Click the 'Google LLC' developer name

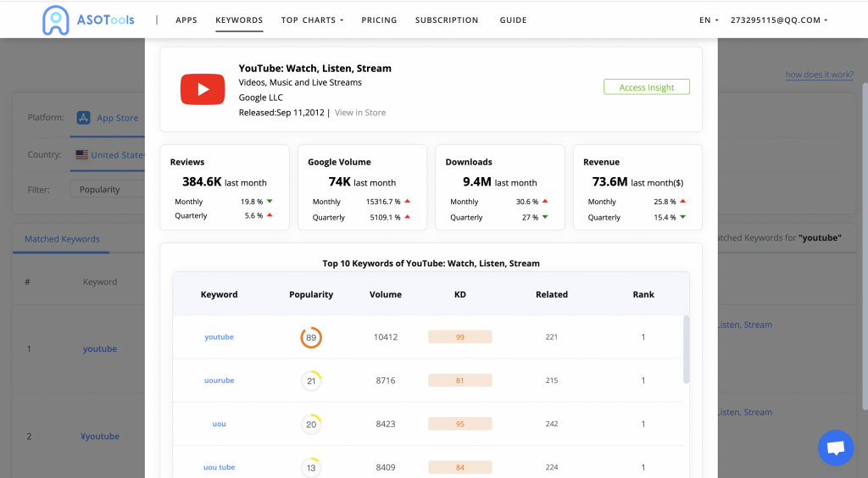pos(261,97)
